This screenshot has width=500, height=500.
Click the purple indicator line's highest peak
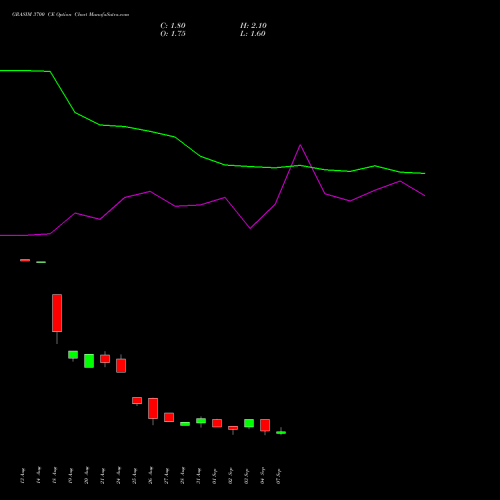[300, 145]
